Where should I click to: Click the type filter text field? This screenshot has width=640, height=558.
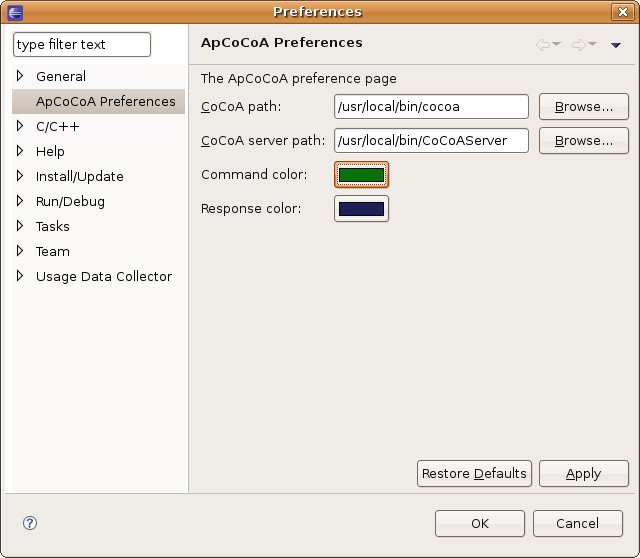click(82, 44)
